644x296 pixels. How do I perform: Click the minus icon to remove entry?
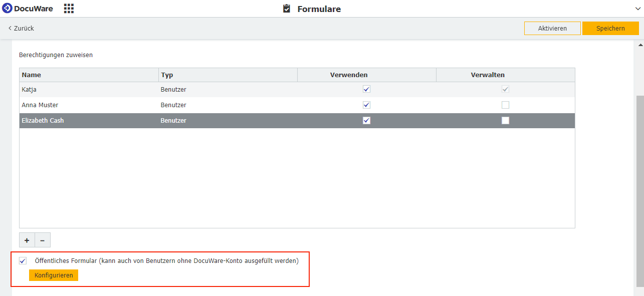tap(43, 240)
